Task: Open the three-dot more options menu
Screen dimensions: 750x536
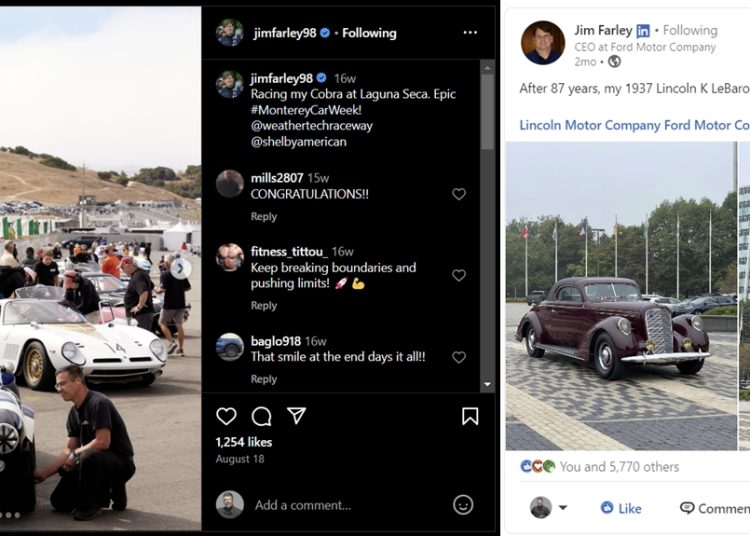Action: click(470, 33)
